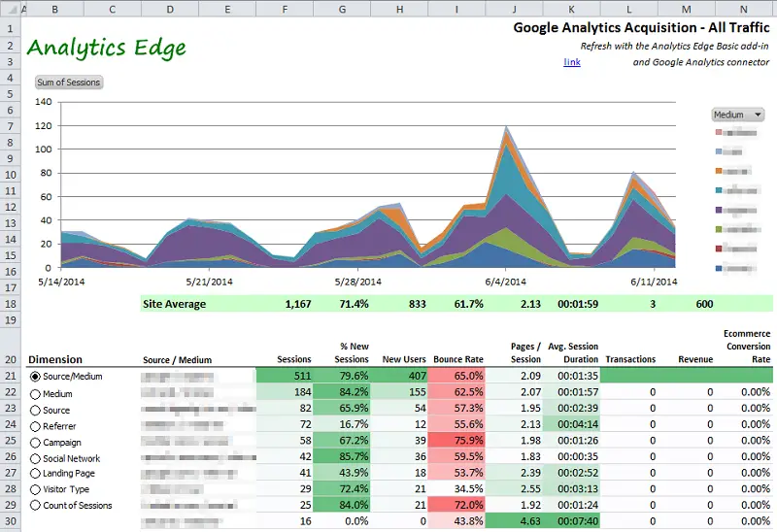
Task: Click the dark blue bottom legend swatch
Action: coord(719,269)
